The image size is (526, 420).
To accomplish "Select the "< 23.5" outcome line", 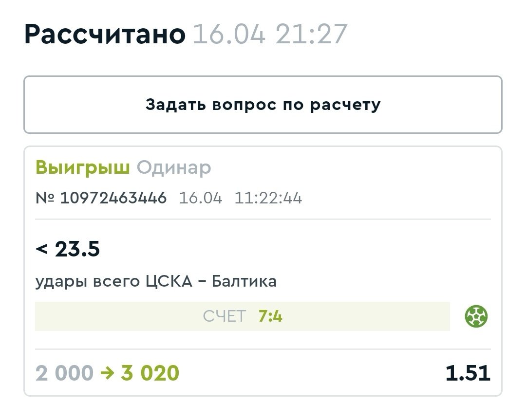I will (x=68, y=250).
